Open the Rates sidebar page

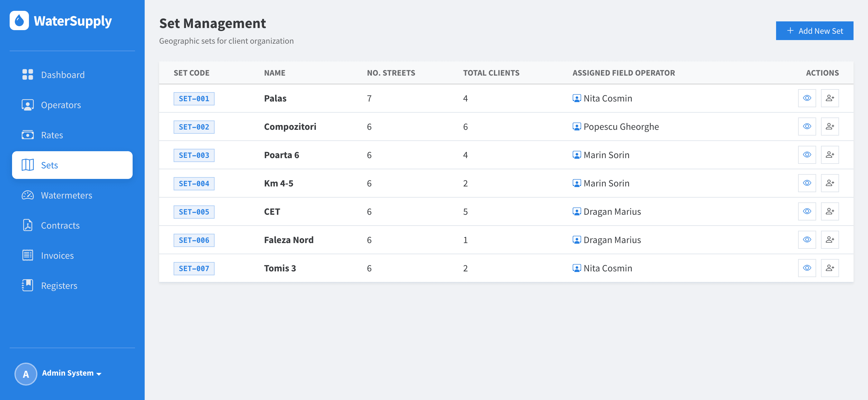coord(72,135)
